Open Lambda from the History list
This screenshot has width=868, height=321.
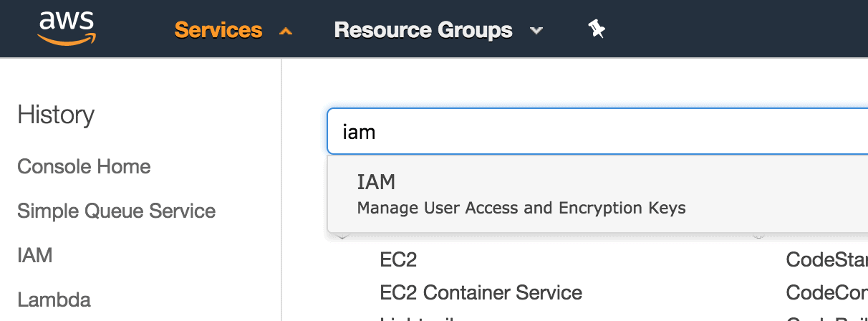54,300
